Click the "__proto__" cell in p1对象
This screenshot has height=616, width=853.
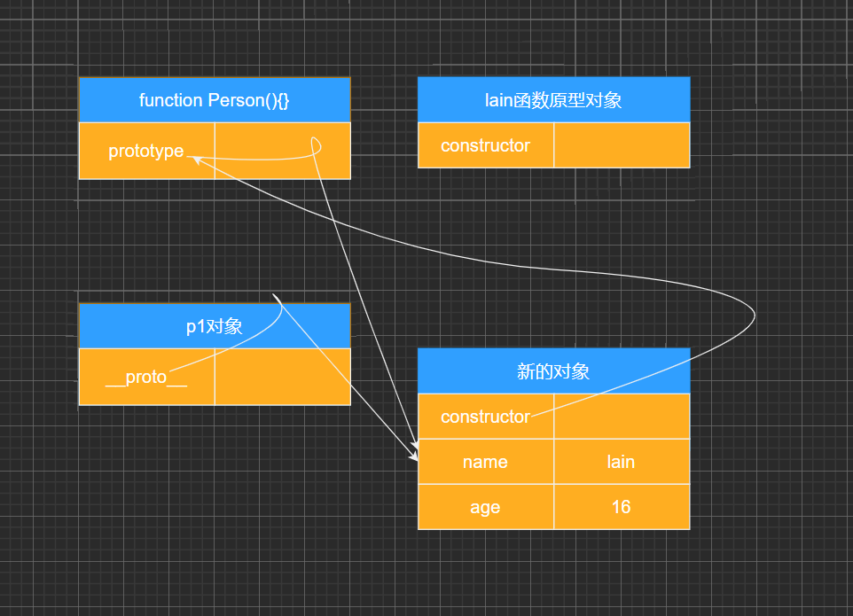coord(146,378)
